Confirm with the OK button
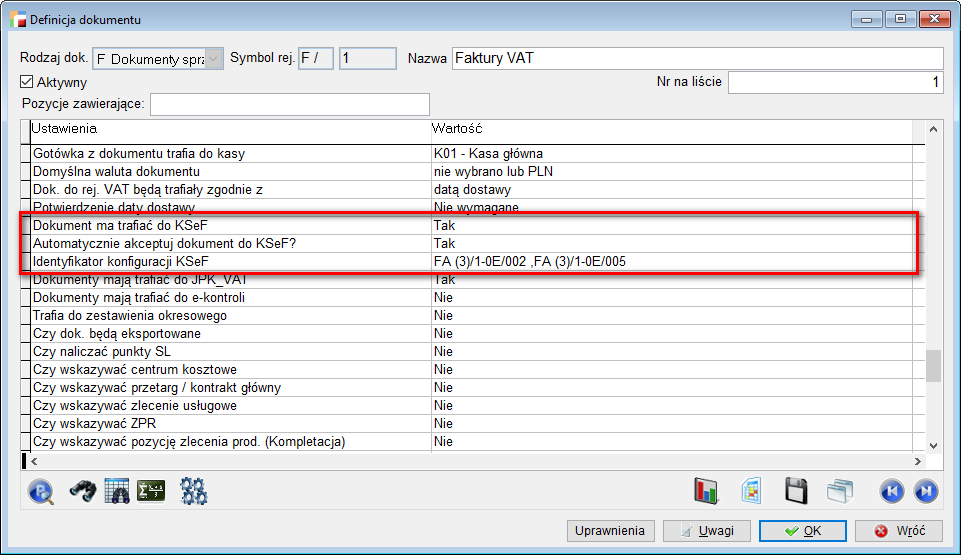 tap(804, 531)
